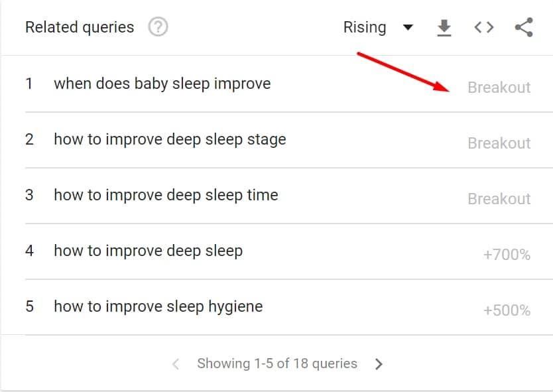This screenshot has height=392, width=553.
Task: Click the share icon in the header
Action: click(524, 27)
